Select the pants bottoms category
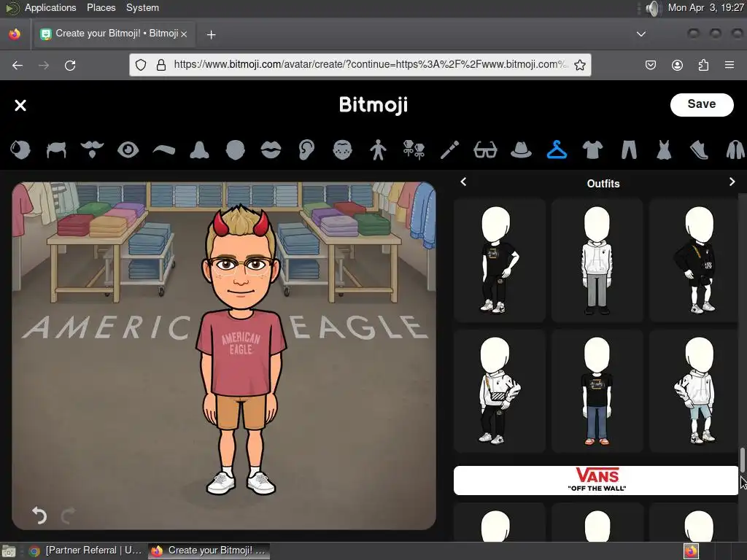Image resolution: width=747 pixels, height=560 pixels. coord(629,150)
